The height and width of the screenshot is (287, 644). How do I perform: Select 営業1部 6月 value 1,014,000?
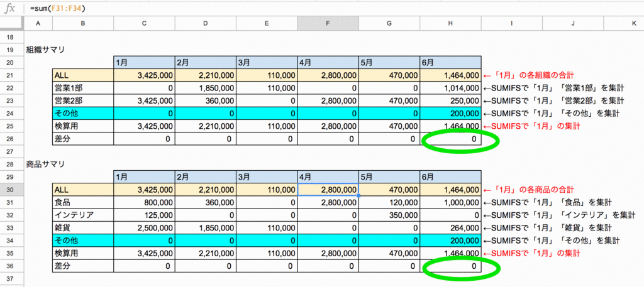click(x=450, y=88)
